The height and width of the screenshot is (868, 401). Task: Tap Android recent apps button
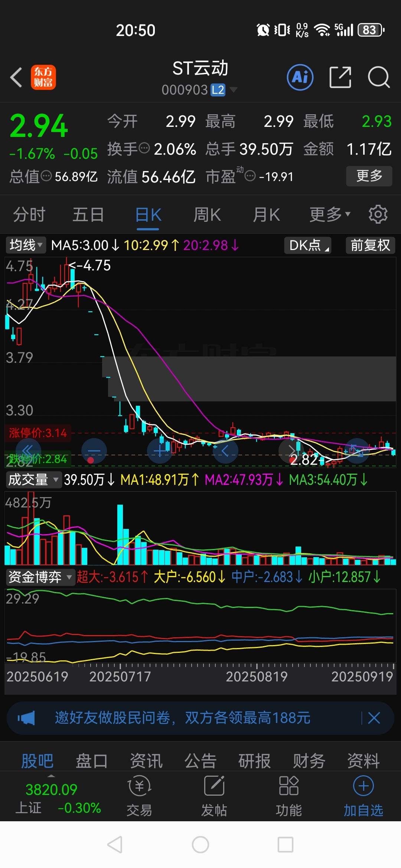[286, 845]
